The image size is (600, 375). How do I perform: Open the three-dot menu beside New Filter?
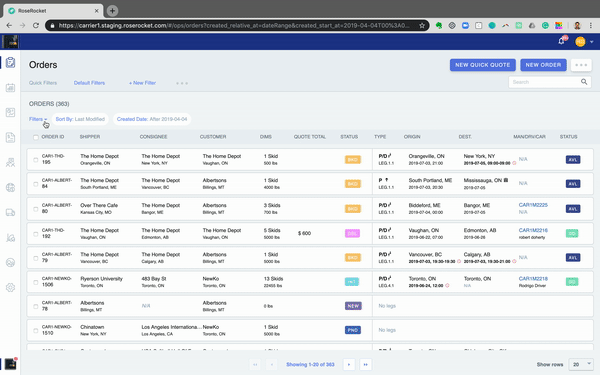(182, 83)
